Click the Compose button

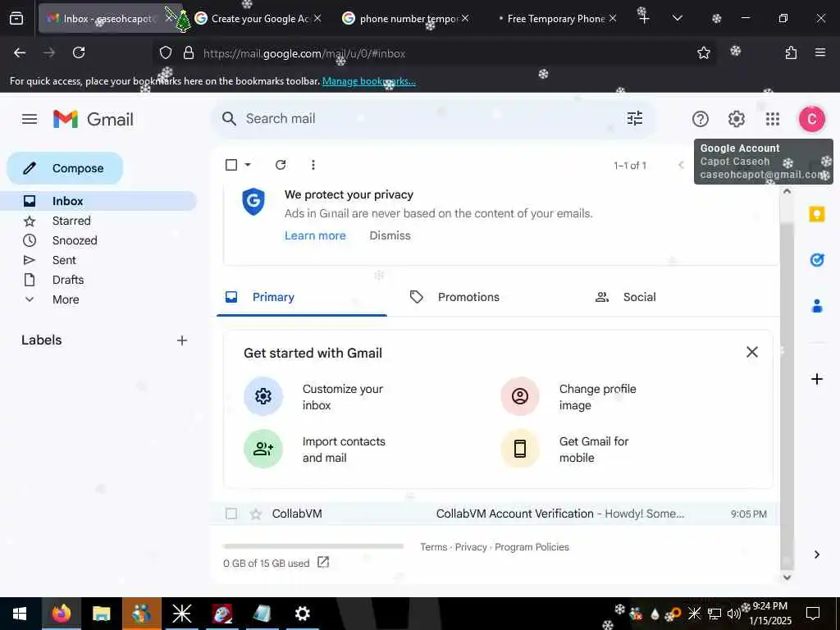(65, 168)
